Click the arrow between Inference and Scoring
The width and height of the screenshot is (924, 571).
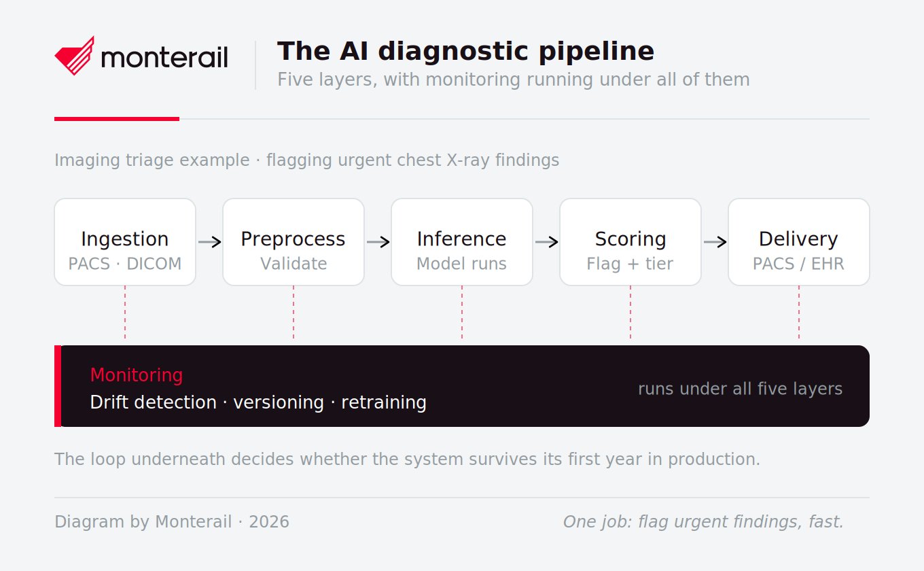546,242
